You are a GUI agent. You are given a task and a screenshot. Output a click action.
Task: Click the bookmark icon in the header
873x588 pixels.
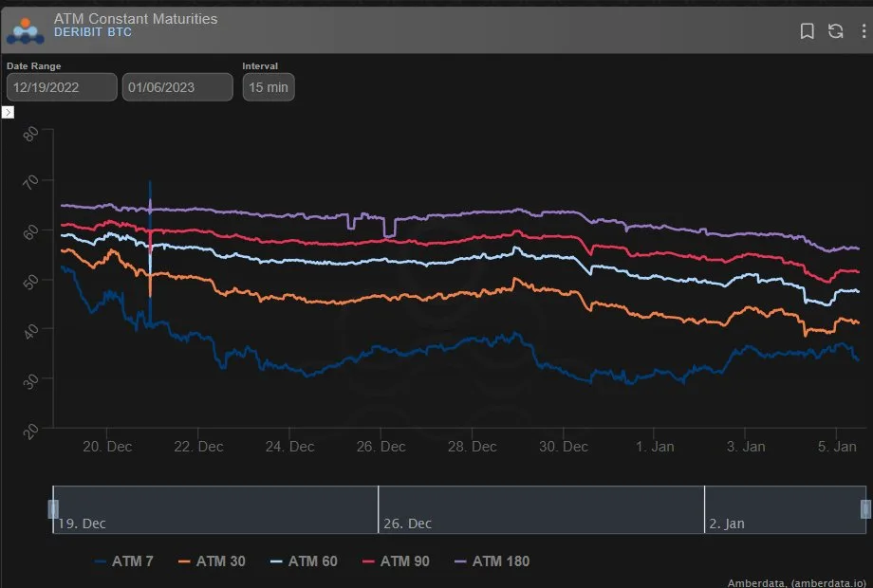pos(807,31)
